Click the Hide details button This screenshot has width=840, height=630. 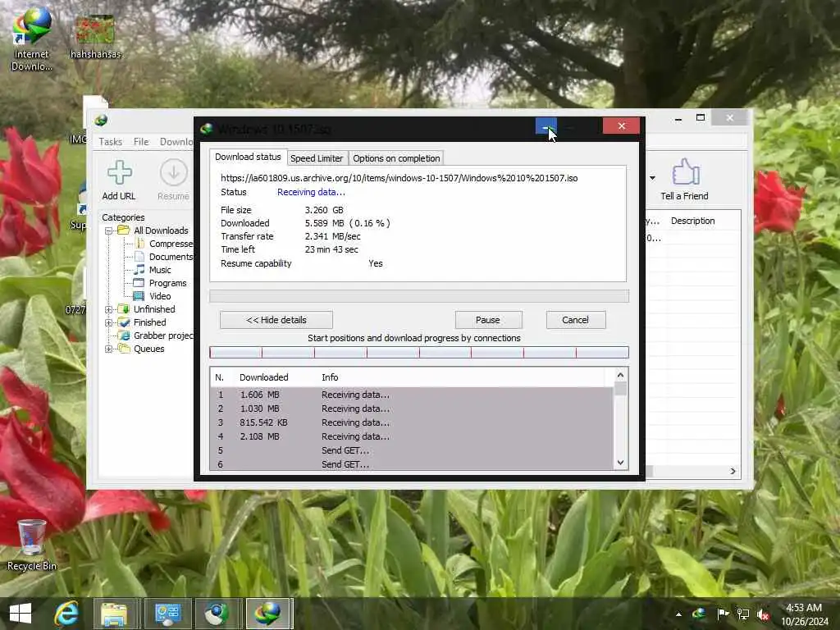(276, 320)
